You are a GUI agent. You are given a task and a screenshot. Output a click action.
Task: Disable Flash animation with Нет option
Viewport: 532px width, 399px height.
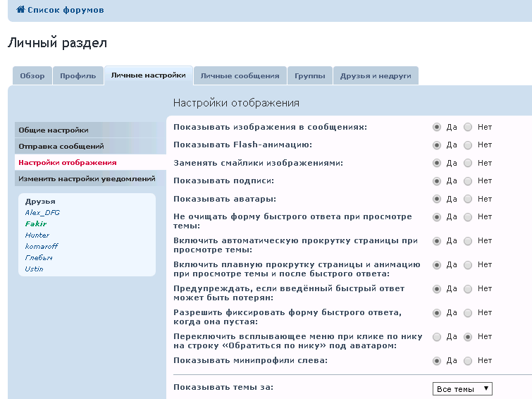click(x=468, y=145)
